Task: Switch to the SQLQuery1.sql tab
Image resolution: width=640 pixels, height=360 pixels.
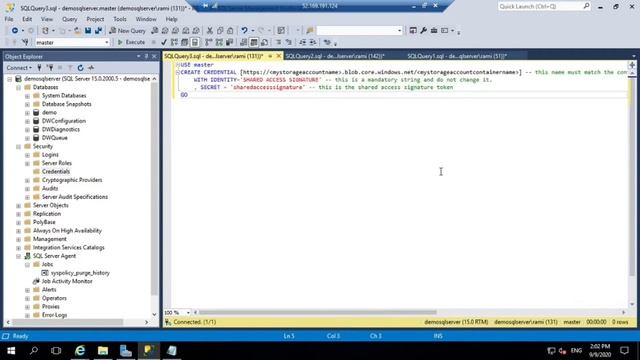Action: (457, 56)
